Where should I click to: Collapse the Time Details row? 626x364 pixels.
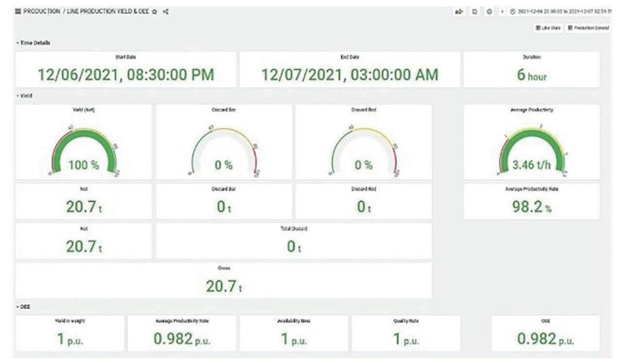33,43
